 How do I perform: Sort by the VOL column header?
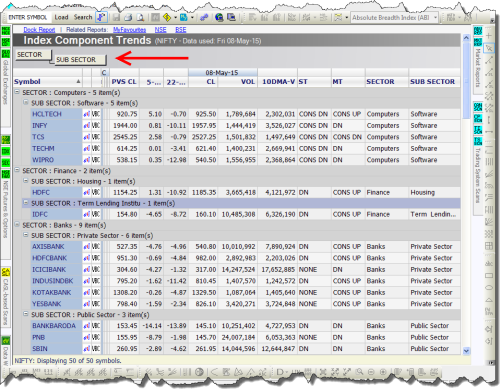[x=237, y=82]
